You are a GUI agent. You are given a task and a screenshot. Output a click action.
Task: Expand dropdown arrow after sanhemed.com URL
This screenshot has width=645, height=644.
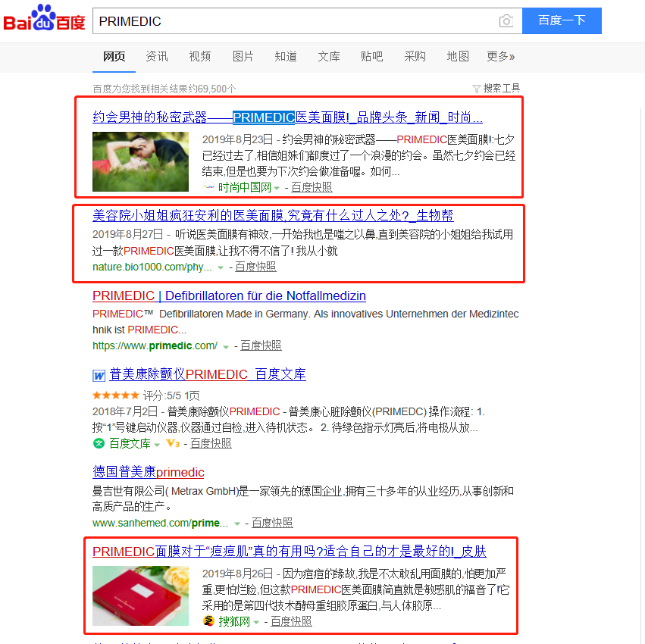237,524
